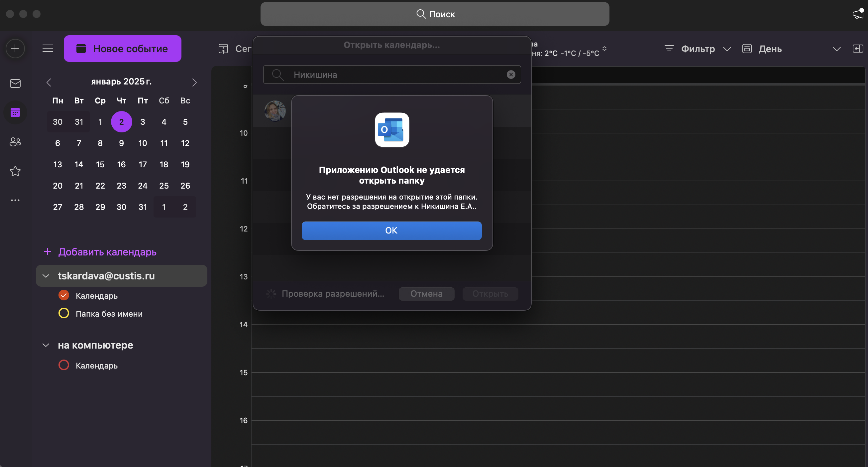This screenshot has width=868, height=467.
Task: Click the Никишина search input field
Action: (391, 75)
